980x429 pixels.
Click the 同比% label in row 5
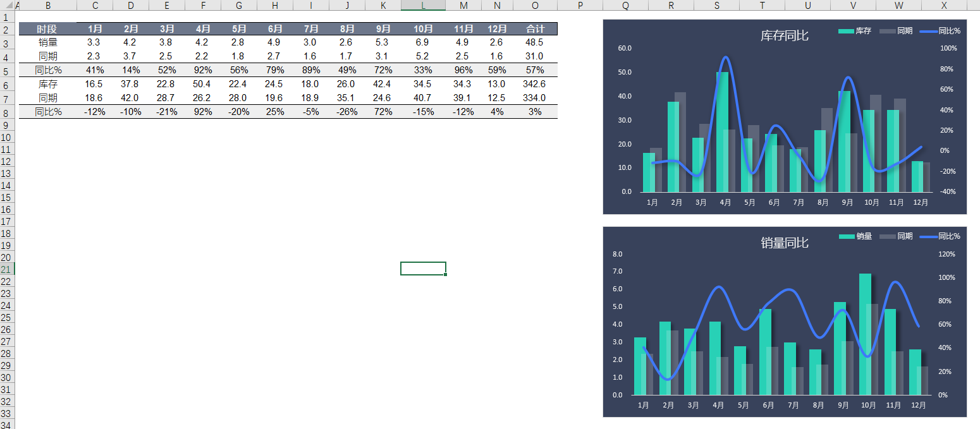[x=47, y=70]
